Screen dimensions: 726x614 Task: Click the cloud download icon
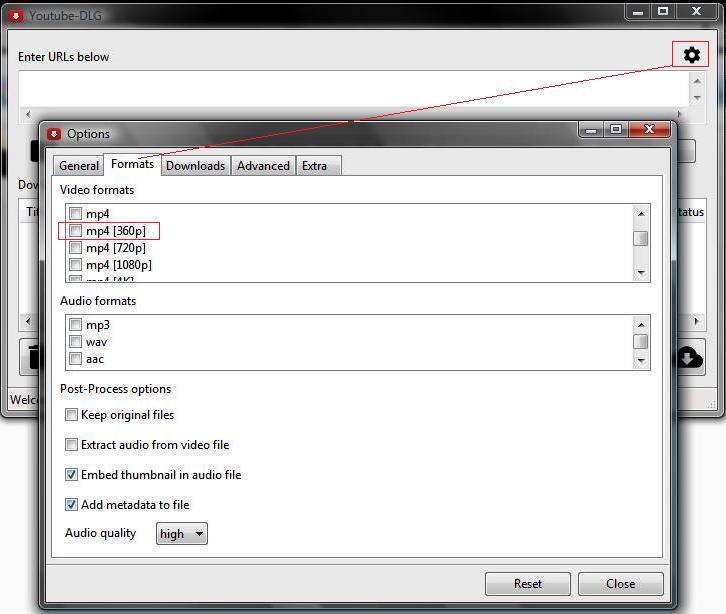[690, 357]
